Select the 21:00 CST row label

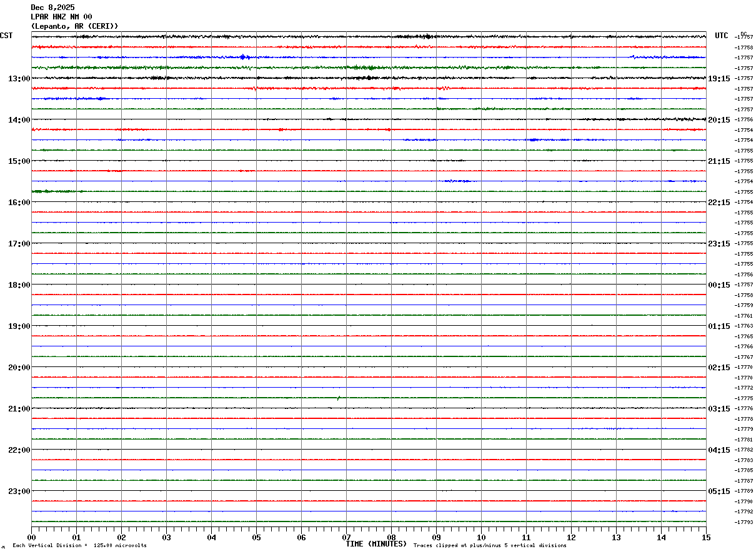(x=19, y=409)
